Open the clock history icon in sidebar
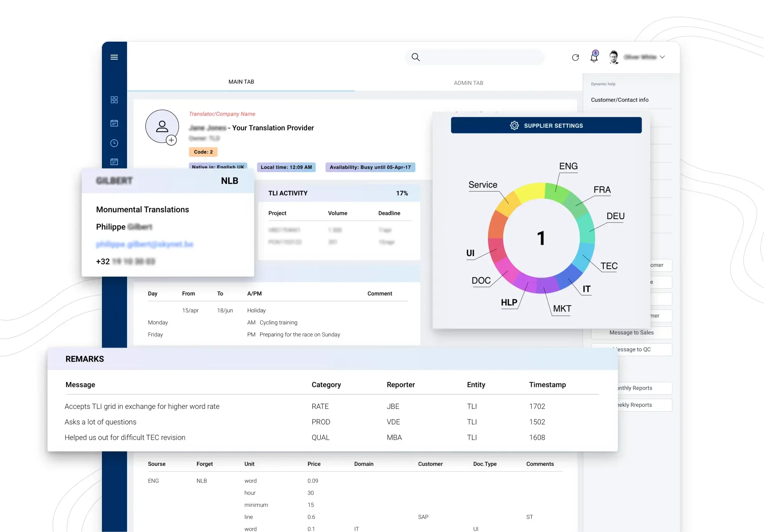The width and height of the screenshot is (764, 532). pyautogui.click(x=114, y=143)
